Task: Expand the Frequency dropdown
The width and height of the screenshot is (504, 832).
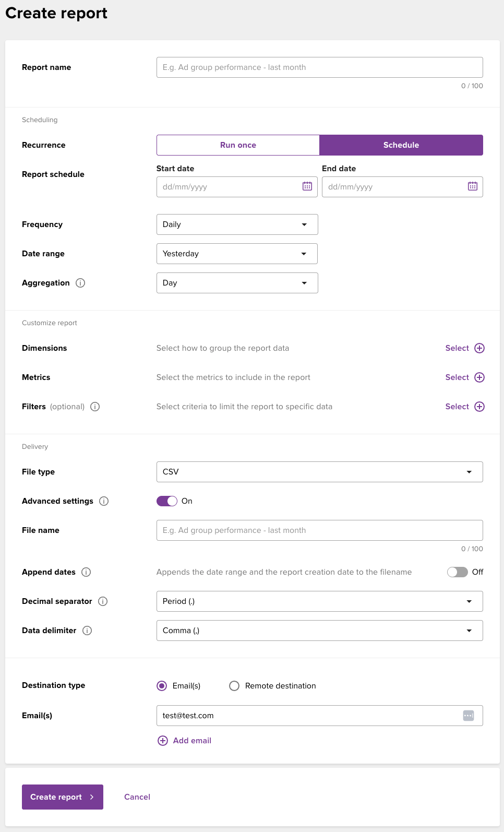Action: pos(237,224)
